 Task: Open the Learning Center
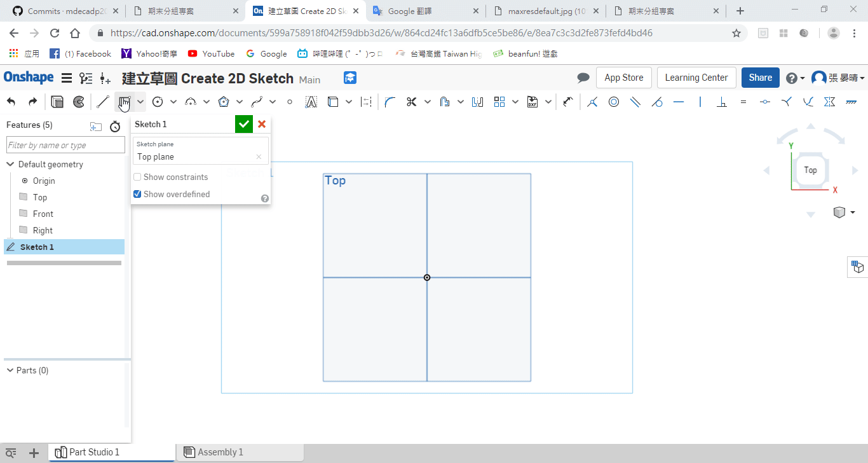[x=696, y=78]
